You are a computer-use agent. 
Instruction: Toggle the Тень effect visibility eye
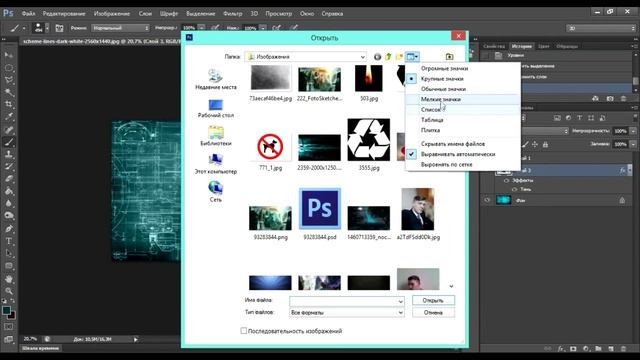coord(514,189)
